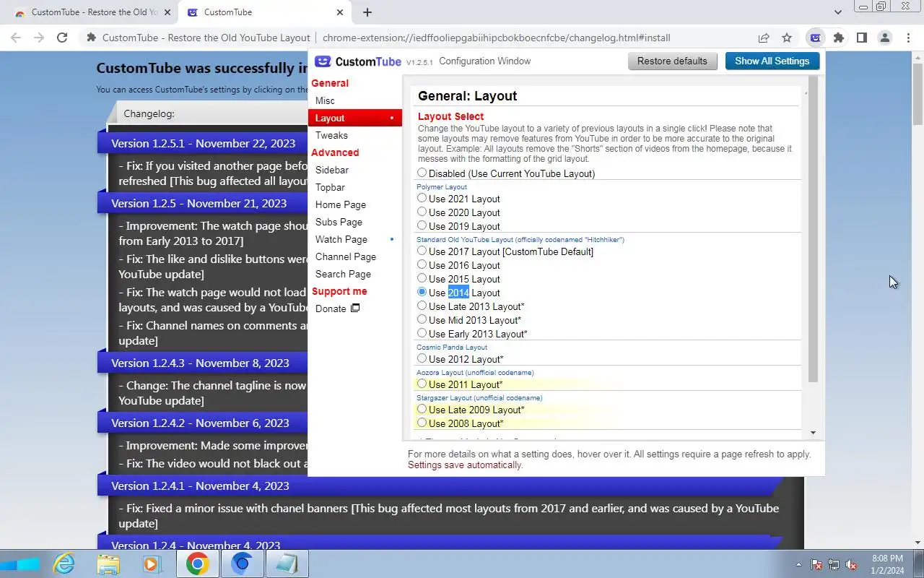Choose Use 2019 Layout radio button
This screenshot has width=924, height=578.
tap(422, 225)
